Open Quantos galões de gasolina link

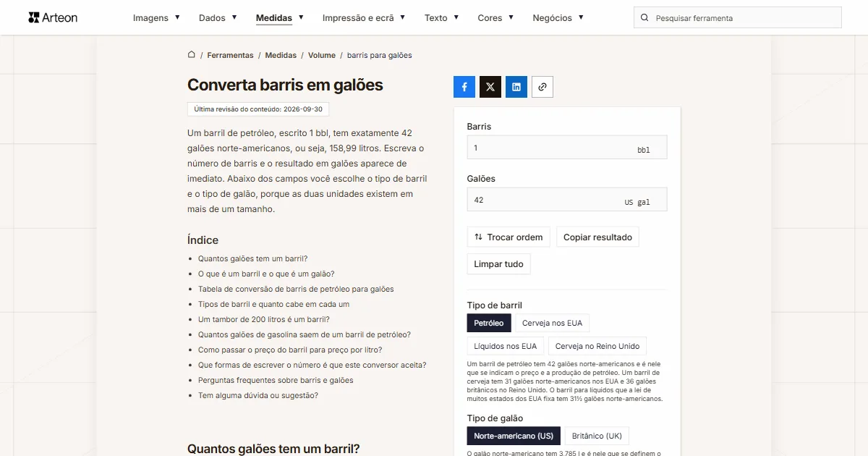coord(305,334)
